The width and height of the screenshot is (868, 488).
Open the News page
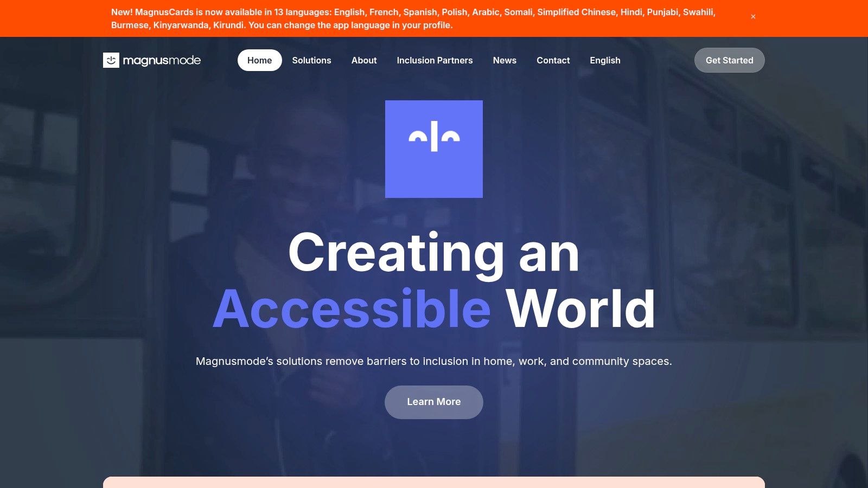click(505, 60)
